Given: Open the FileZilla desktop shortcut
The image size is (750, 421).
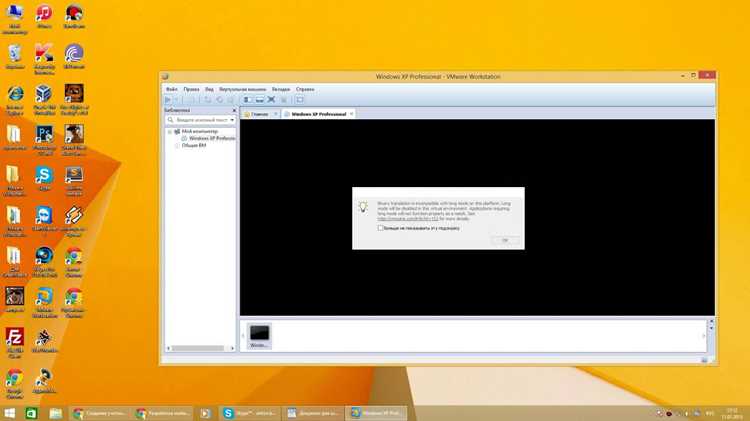Looking at the screenshot, I should click(15, 343).
